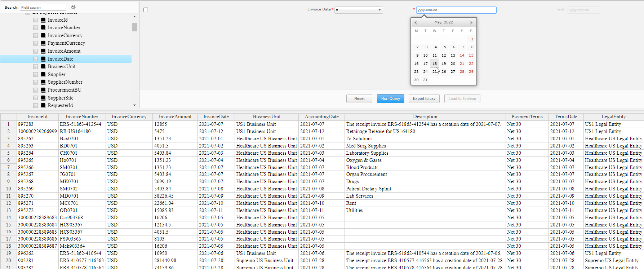Toggle the checkbox left of Invoice Date filter
The image size is (644, 269).
(x=146, y=10)
